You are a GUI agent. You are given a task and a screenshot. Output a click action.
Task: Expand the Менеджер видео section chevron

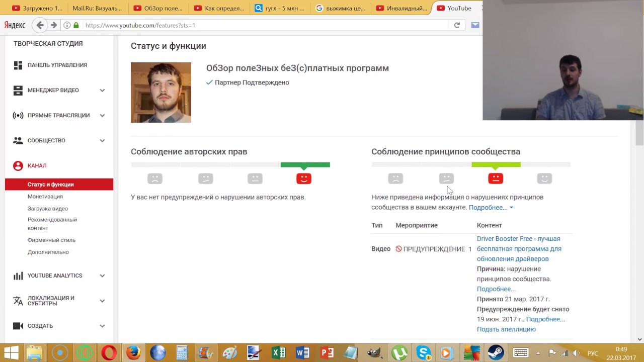(102, 90)
